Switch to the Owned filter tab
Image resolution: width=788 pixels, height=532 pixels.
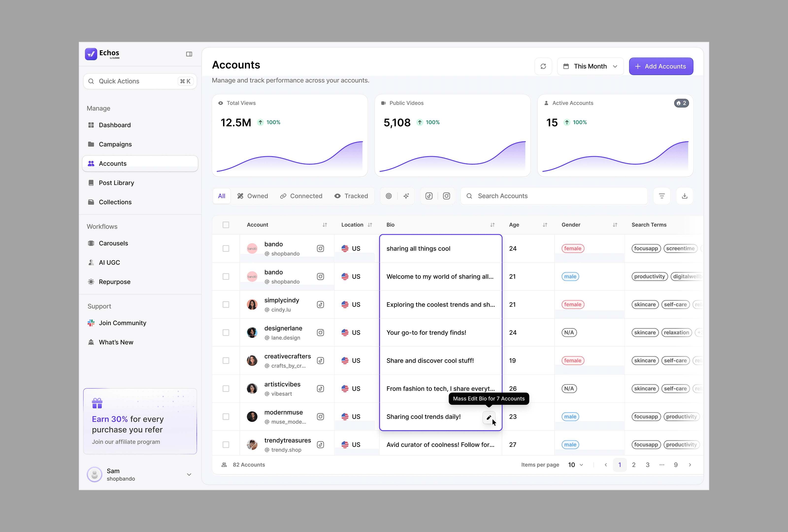pos(253,196)
